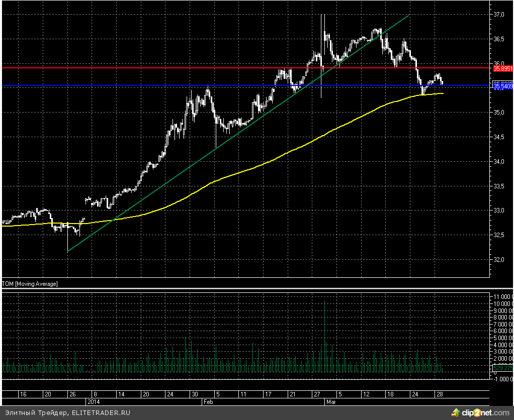The height and width of the screenshot is (420, 514).
Task: Click the Mar month label on time axis
Action: (x=330, y=402)
